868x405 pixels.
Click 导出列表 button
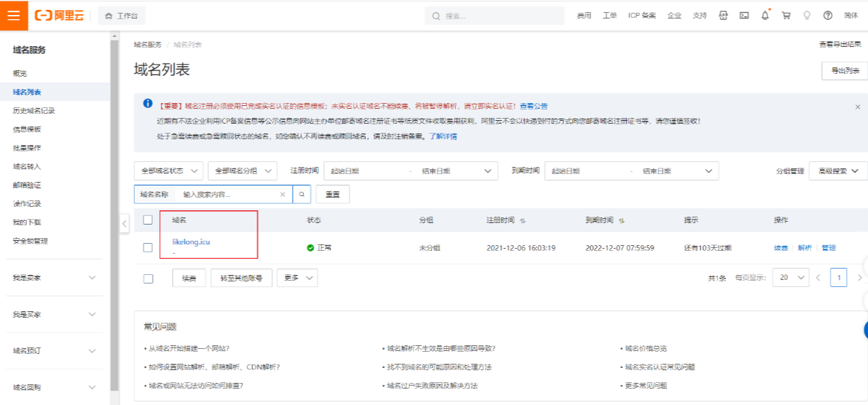click(845, 71)
